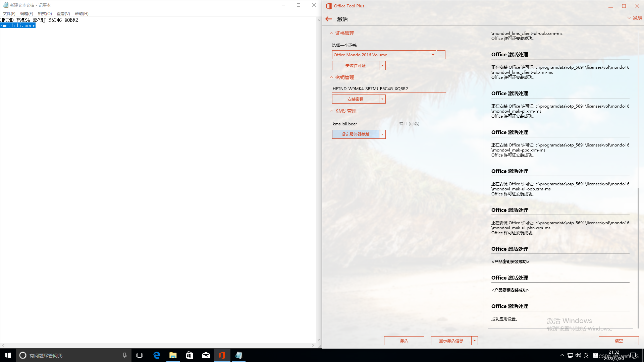The image size is (644, 362).
Task: Expand the 说明 panel at top right
Action: click(635, 18)
